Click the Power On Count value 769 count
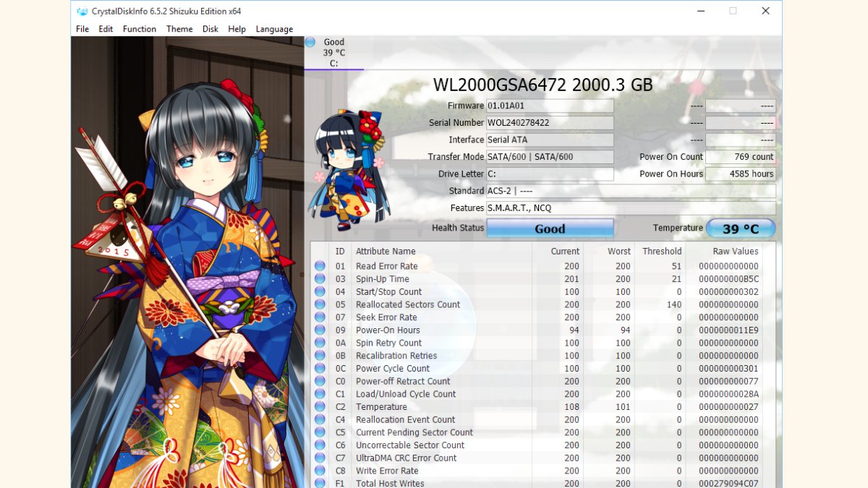 (x=741, y=157)
